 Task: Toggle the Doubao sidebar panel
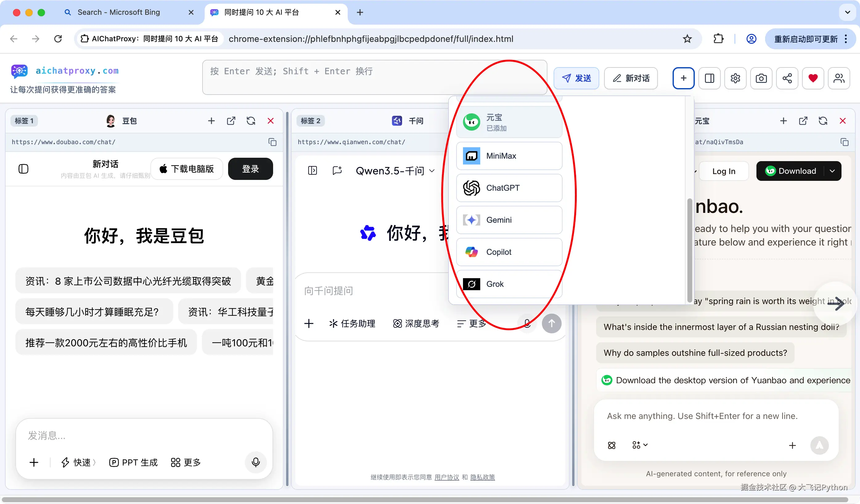click(x=23, y=169)
